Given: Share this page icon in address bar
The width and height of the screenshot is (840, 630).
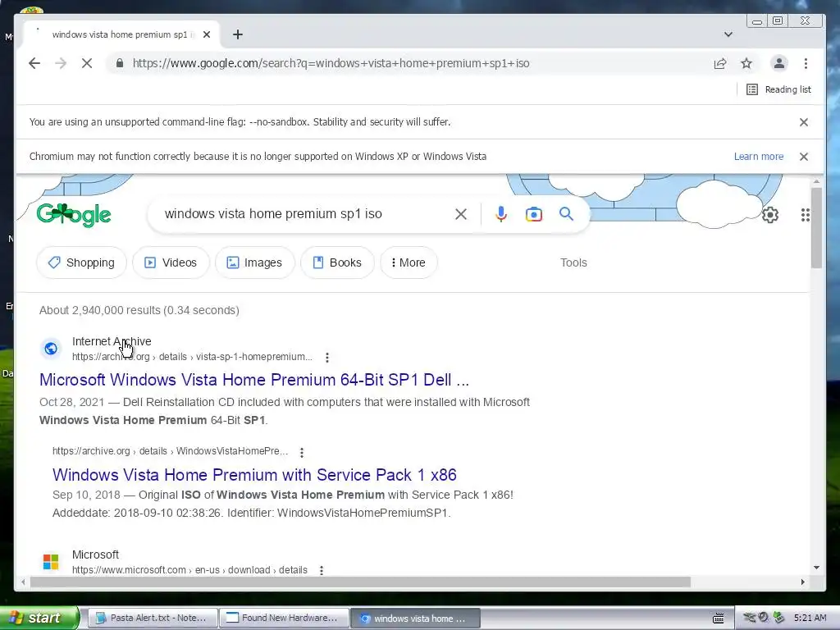Looking at the screenshot, I should pyautogui.click(x=720, y=63).
